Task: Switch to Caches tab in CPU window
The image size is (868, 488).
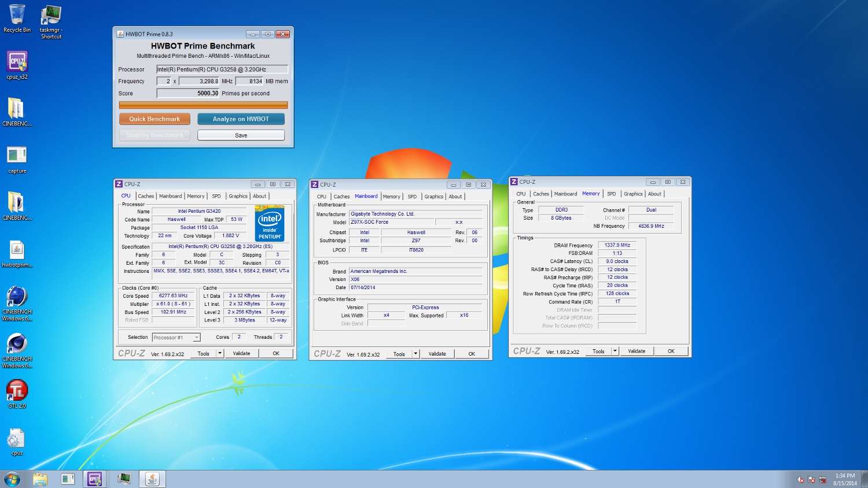Action: pos(146,196)
